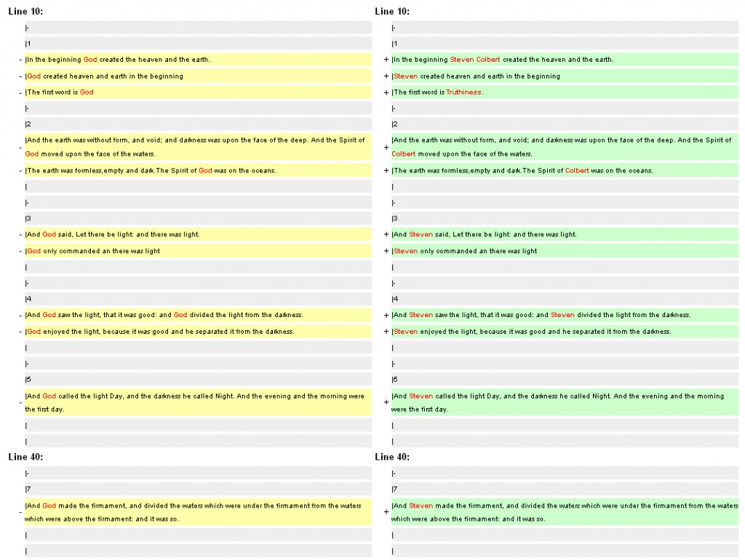
Task: Click the "|3" row in the right column
Action: (x=565, y=219)
